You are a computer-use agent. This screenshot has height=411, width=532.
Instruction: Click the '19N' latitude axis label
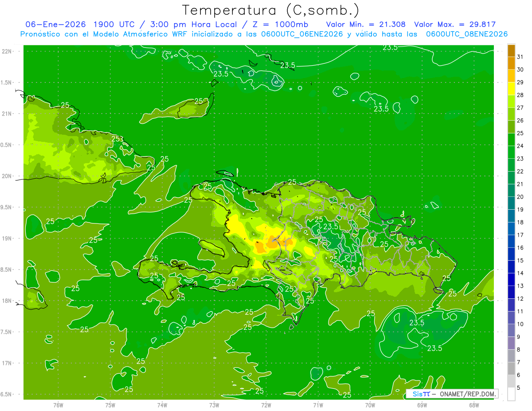8,239
